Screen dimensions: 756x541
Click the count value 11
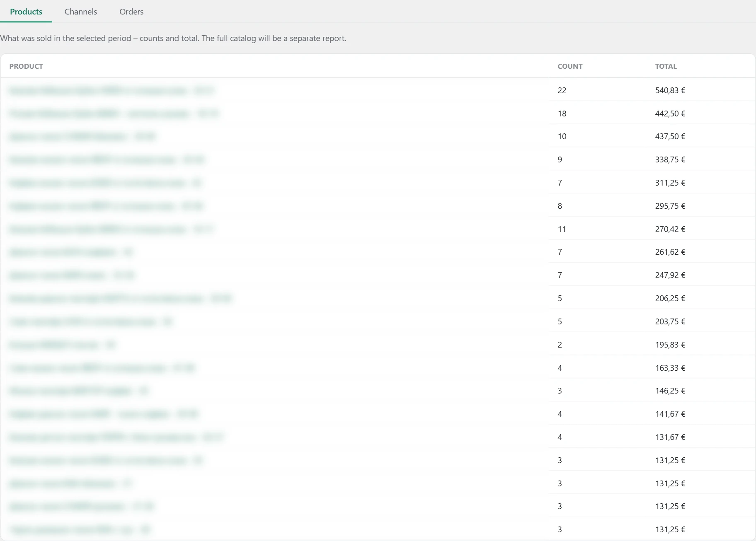562,229
